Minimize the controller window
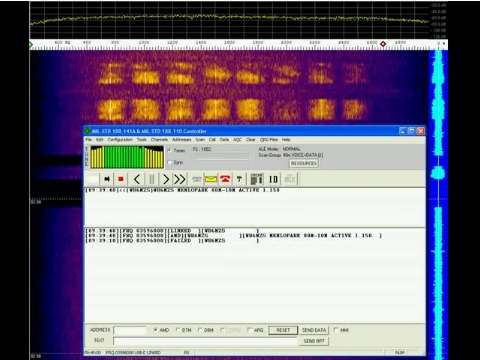480x360 pixels. 403,131
